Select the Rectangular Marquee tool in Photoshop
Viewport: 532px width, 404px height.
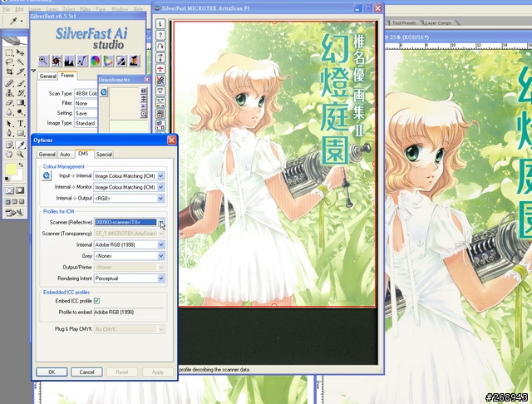coord(9,52)
